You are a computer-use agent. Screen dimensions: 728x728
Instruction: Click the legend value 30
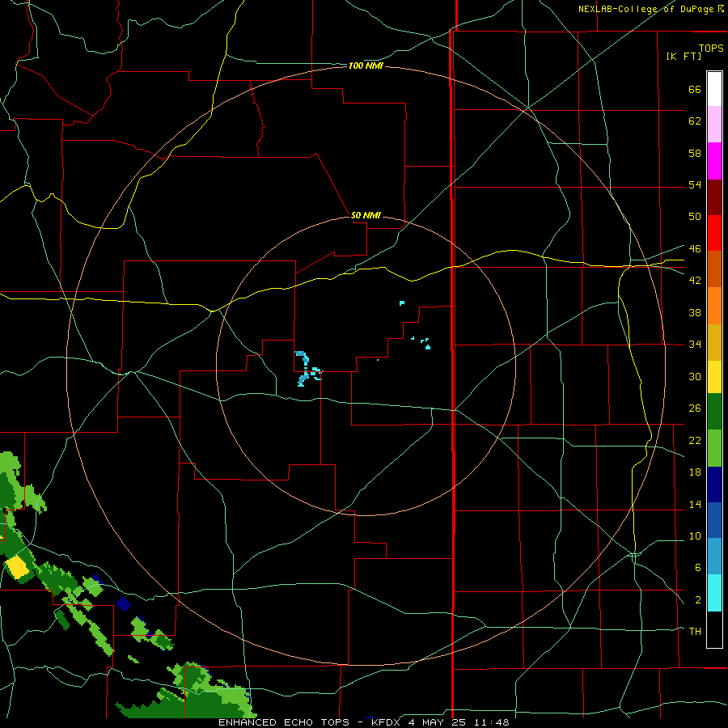[x=695, y=376]
